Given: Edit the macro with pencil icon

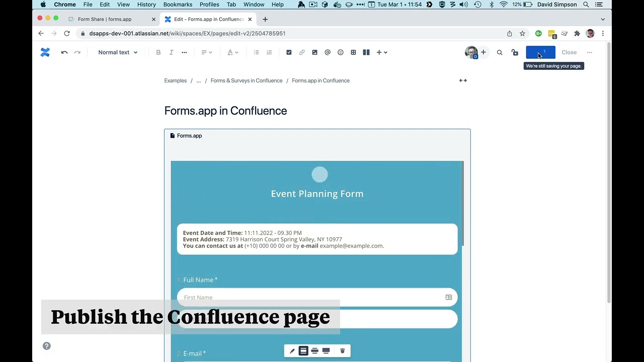Looking at the screenshot, I should pos(292,351).
